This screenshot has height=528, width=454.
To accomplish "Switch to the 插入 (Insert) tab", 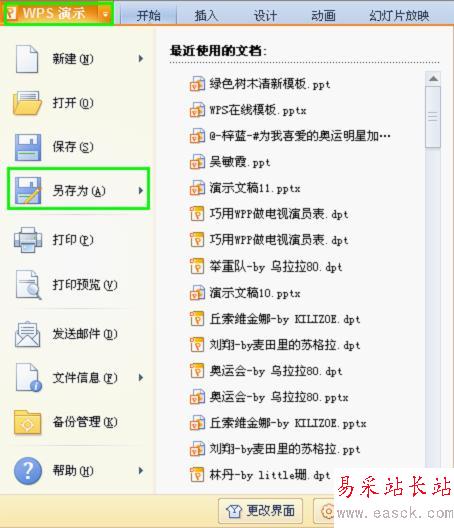I will (x=206, y=15).
